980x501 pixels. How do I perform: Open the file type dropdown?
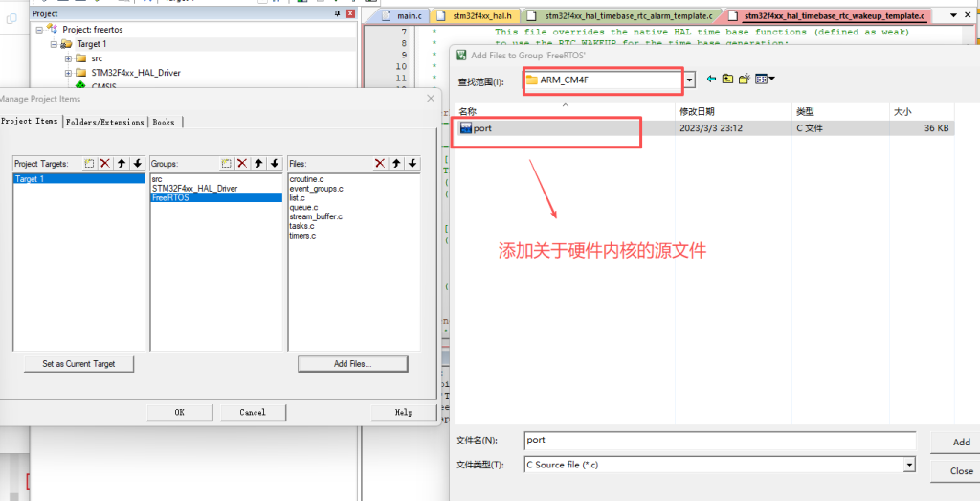pyautogui.click(x=909, y=465)
